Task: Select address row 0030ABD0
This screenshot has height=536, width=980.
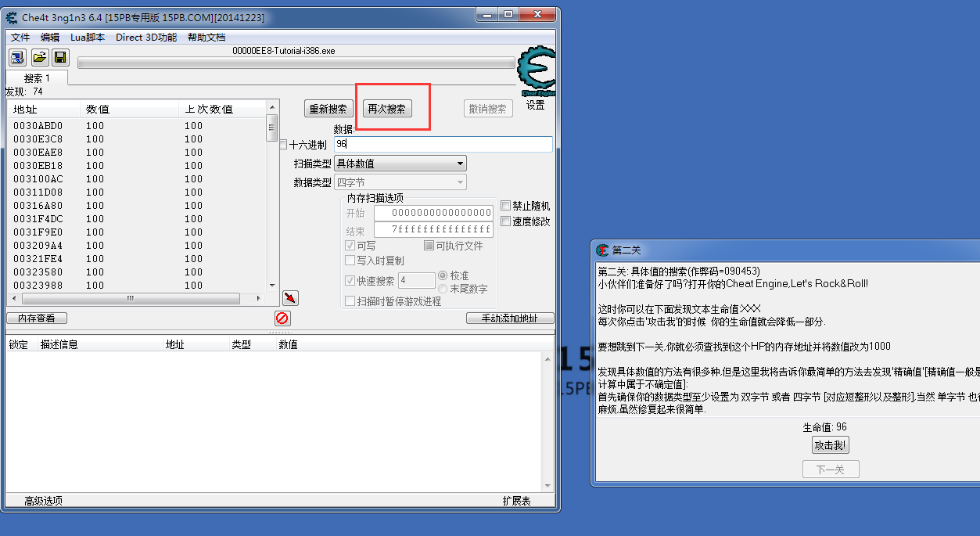Action: tap(137, 126)
